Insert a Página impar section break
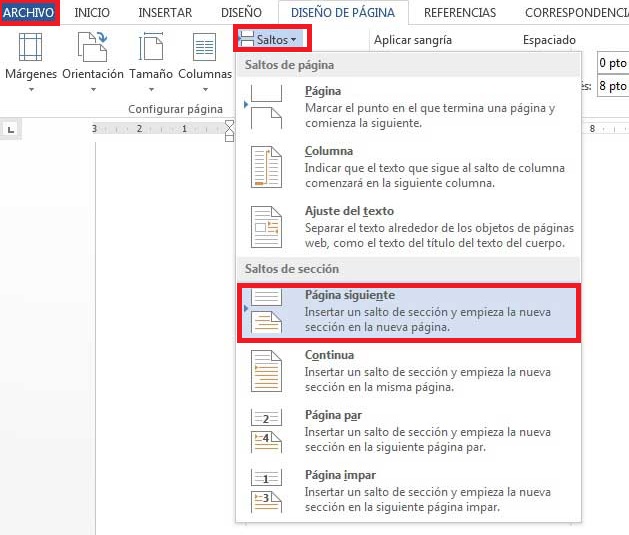 click(408, 491)
